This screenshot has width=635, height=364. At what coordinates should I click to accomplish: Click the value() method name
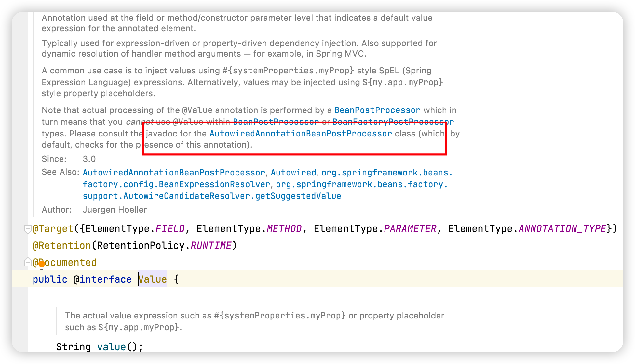(112, 347)
